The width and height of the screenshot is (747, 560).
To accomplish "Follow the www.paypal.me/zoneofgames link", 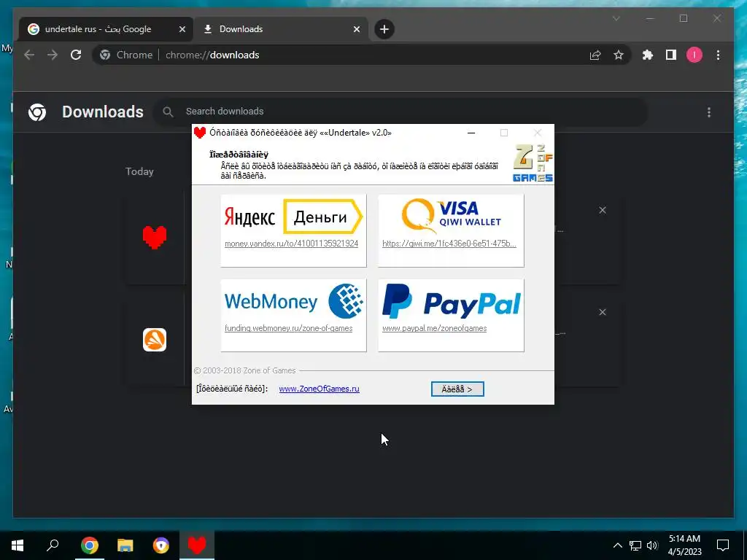I will point(434,329).
